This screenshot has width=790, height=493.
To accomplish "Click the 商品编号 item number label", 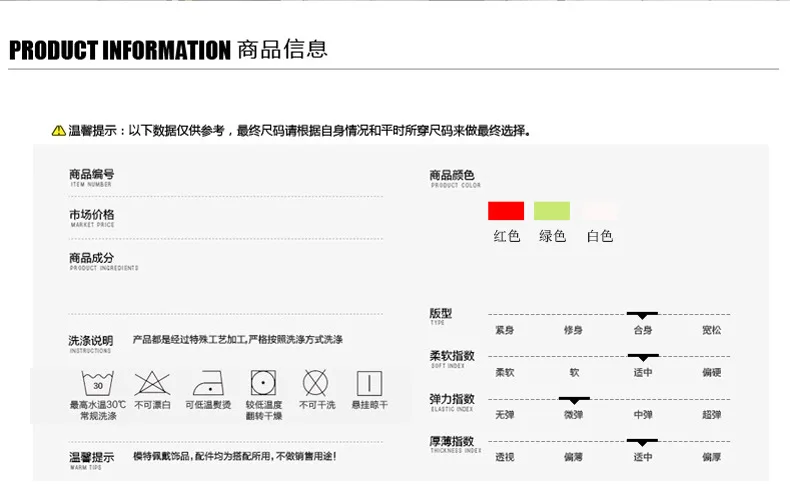I will 92,177.
